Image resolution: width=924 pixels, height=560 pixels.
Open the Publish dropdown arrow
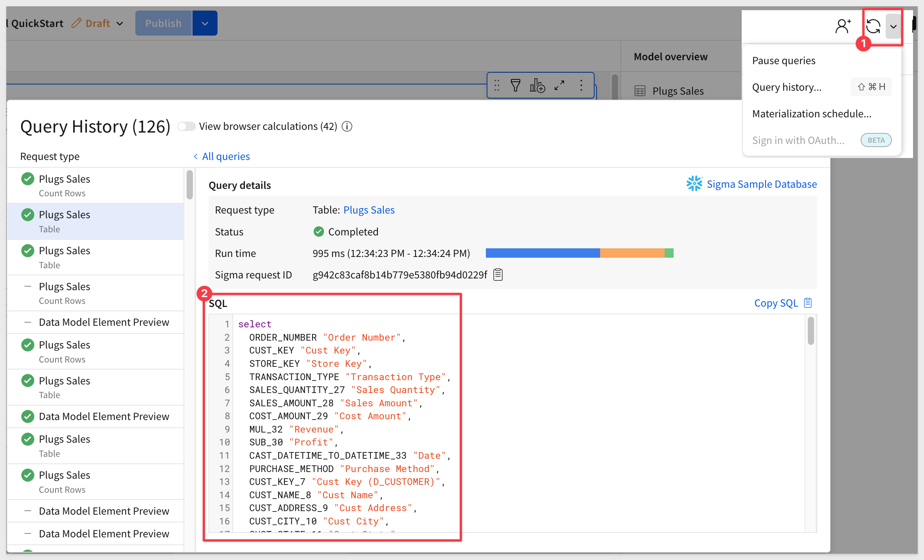tap(205, 23)
